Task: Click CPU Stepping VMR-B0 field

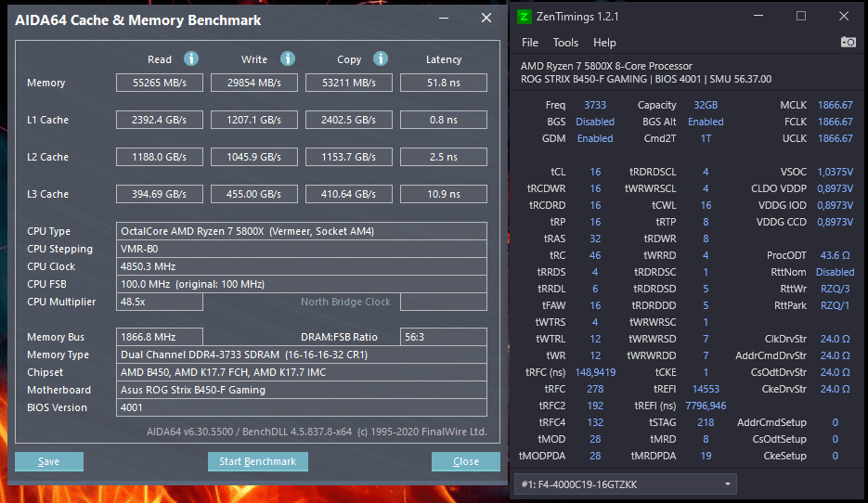Action: click(x=302, y=249)
